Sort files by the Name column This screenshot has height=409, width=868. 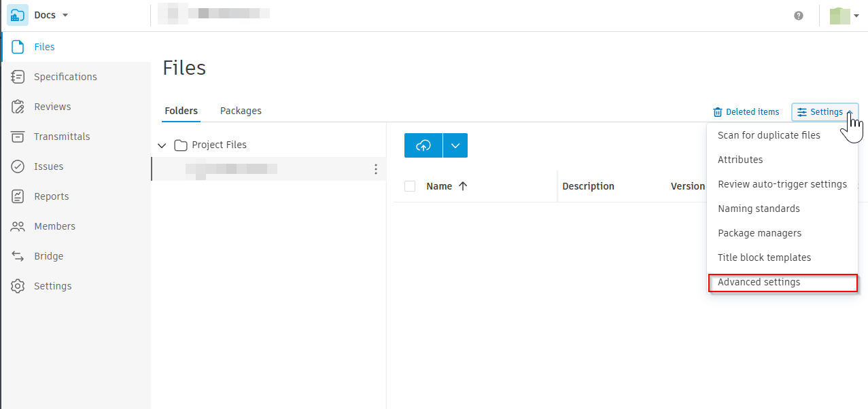click(x=447, y=186)
